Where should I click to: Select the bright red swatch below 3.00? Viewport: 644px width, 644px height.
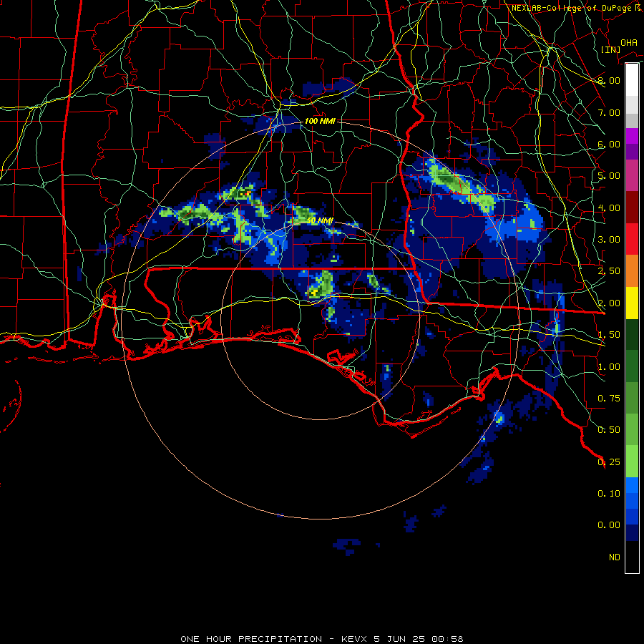[x=632, y=239]
